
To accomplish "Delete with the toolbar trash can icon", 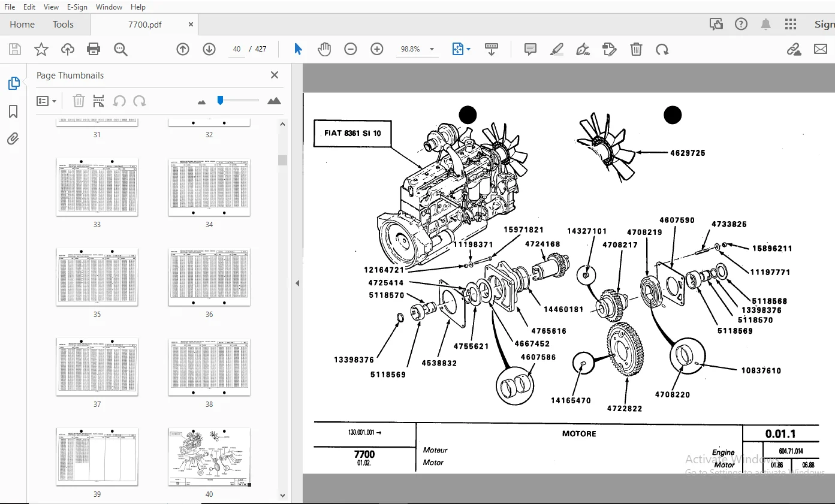I will point(636,49).
